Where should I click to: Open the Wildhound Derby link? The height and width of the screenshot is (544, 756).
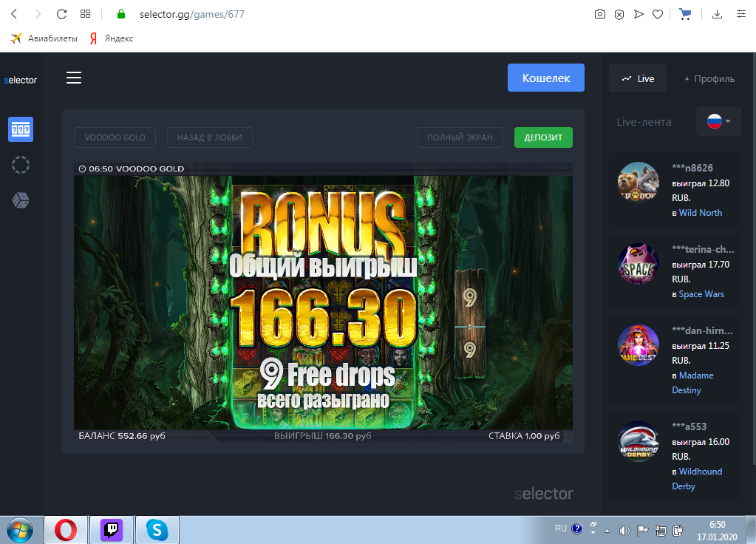[697, 478]
